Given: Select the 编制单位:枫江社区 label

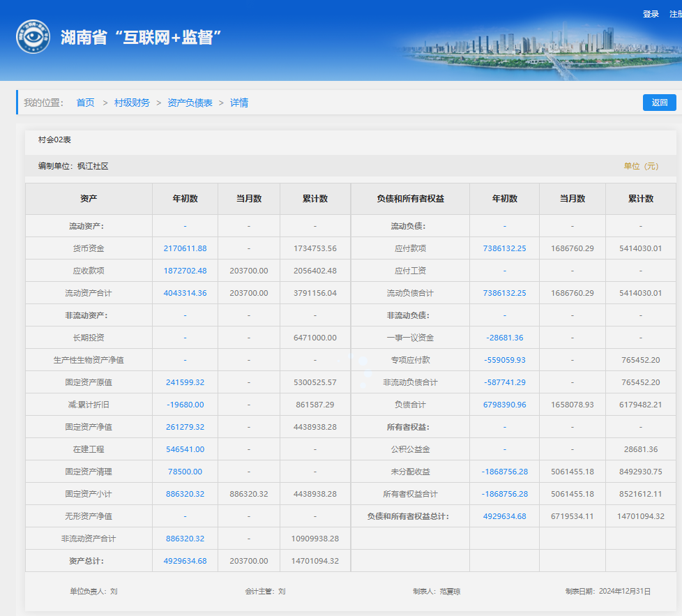Looking at the screenshot, I should click(73, 166).
